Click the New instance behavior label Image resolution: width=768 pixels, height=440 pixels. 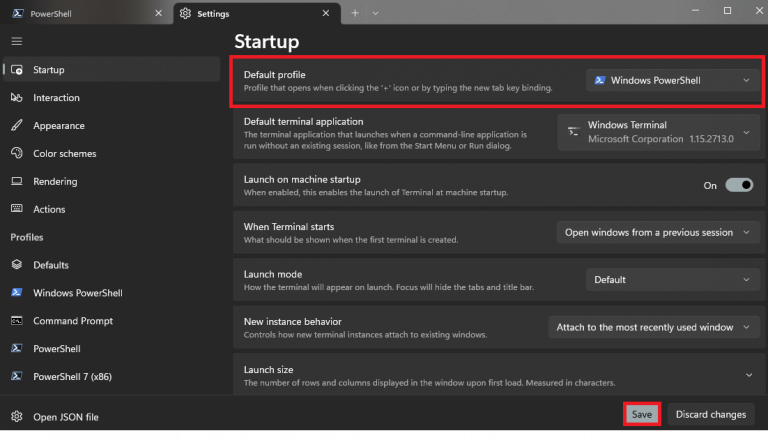pos(292,322)
